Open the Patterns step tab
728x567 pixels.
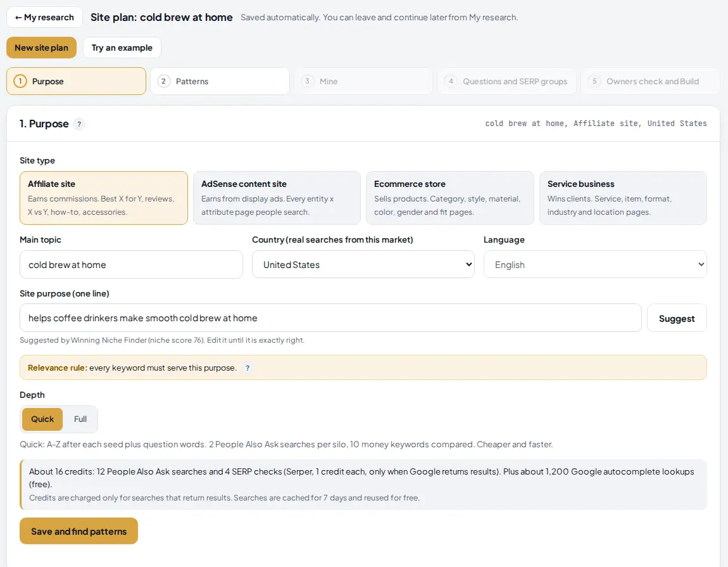coord(220,81)
